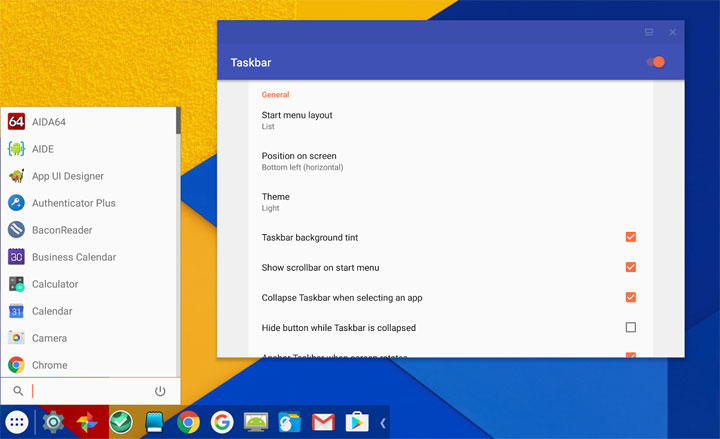Open AIDA64 from app list
This screenshot has height=439, width=720.
pyautogui.click(x=90, y=122)
